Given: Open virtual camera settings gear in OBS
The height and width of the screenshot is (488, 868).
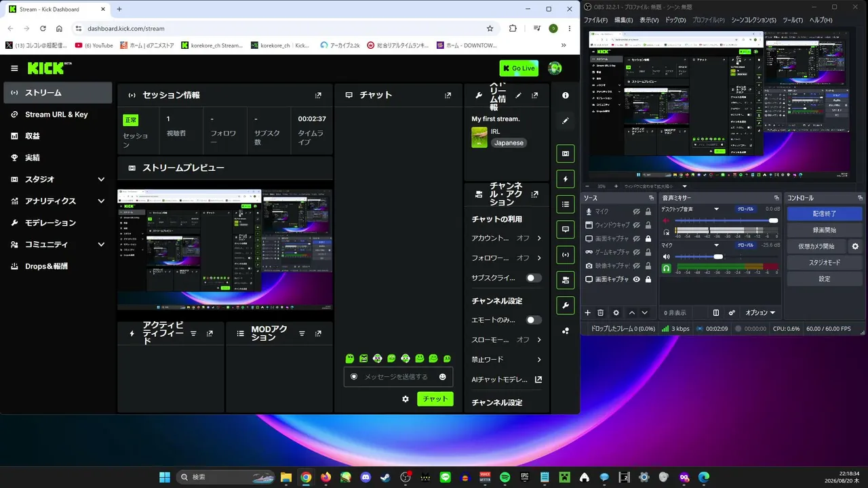Looking at the screenshot, I should (x=855, y=246).
